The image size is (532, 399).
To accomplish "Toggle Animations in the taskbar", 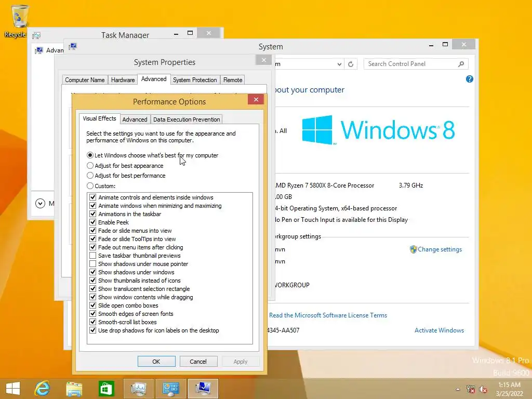I will click(x=92, y=214).
